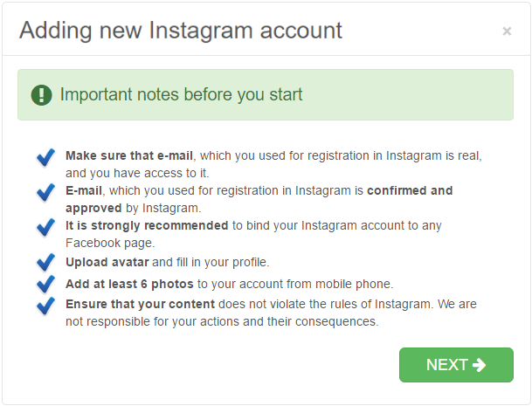Click checkmark next to 'It is strongly recommended'
Image resolution: width=532 pixels, height=406 pixels.
[45, 228]
